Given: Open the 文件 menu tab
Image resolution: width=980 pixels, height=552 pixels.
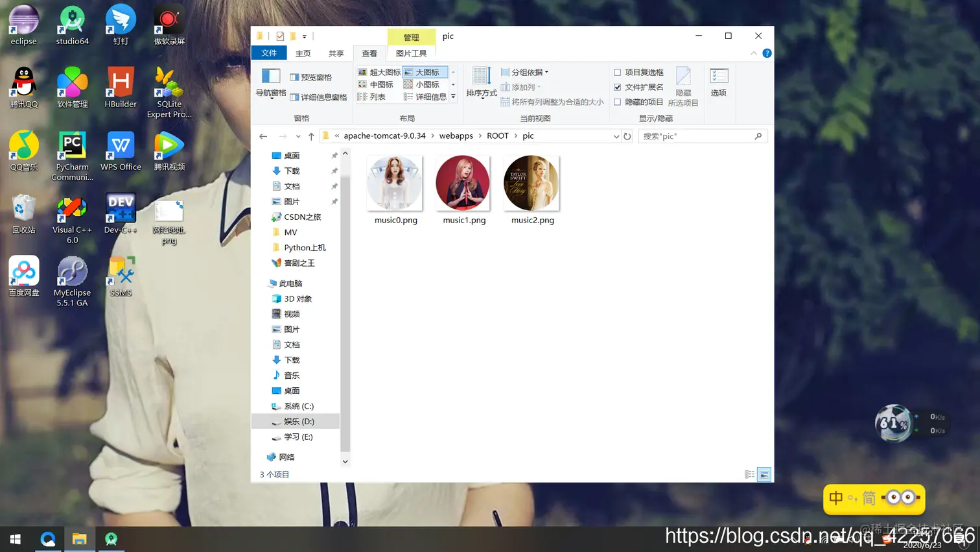Looking at the screenshot, I should pyautogui.click(x=269, y=53).
